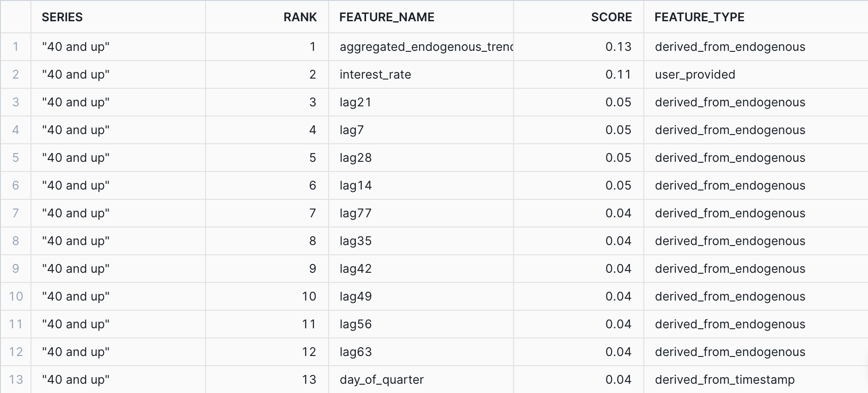This screenshot has height=393, width=868.
Task: Select the lag21 feature name cell
Action: click(x=355, y=102)
